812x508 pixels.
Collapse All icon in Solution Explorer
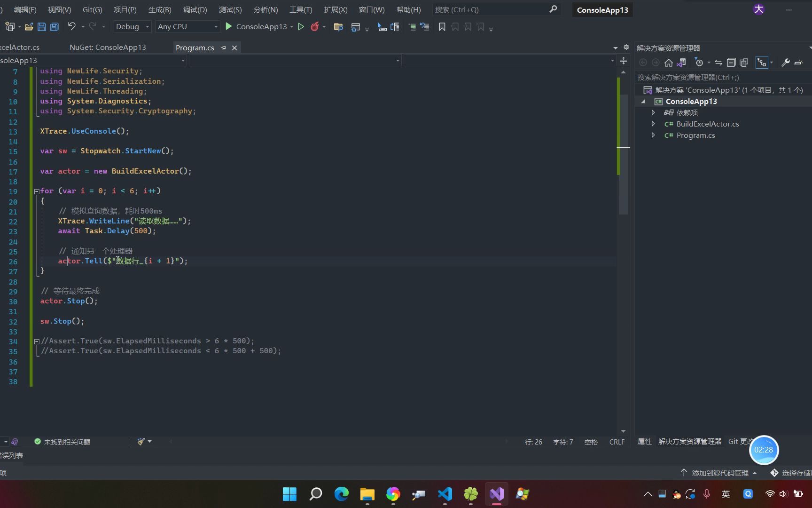click(x=731, y=63)
